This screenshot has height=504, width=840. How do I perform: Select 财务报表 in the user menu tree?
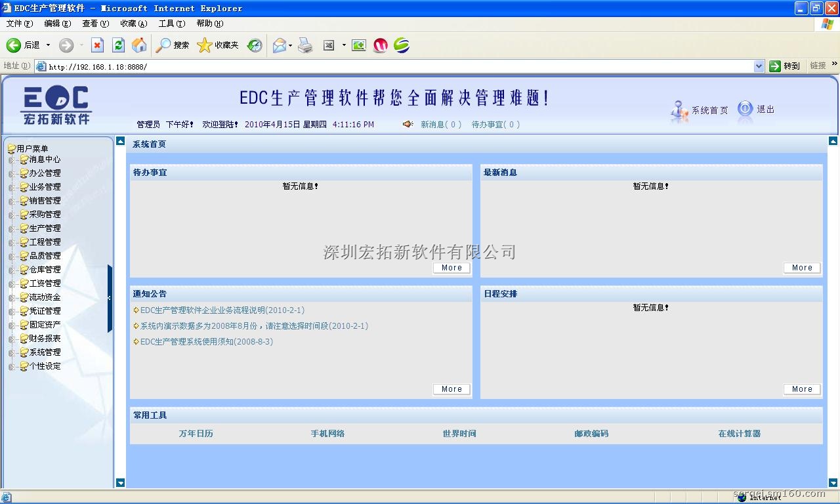(45, 339)
